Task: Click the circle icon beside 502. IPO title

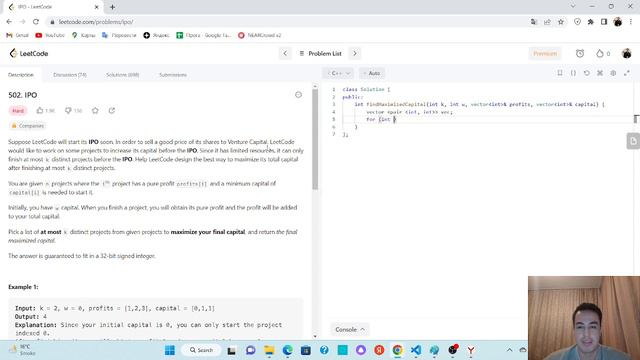Action: coord(298,95)
